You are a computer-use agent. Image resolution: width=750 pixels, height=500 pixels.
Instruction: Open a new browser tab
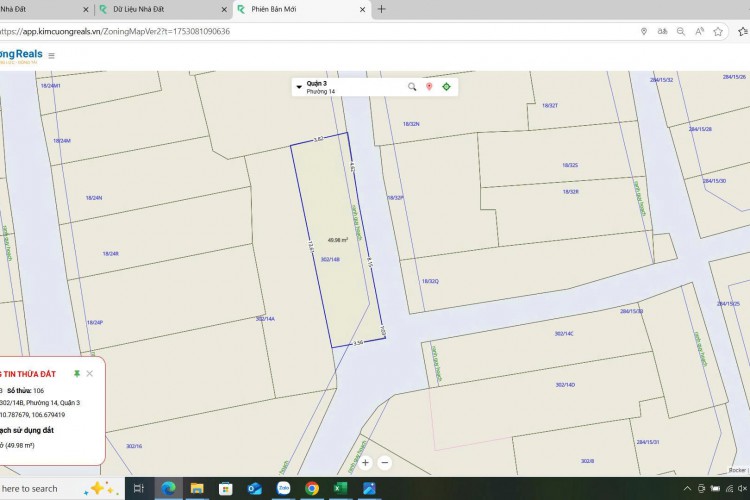tap(381, 9)
